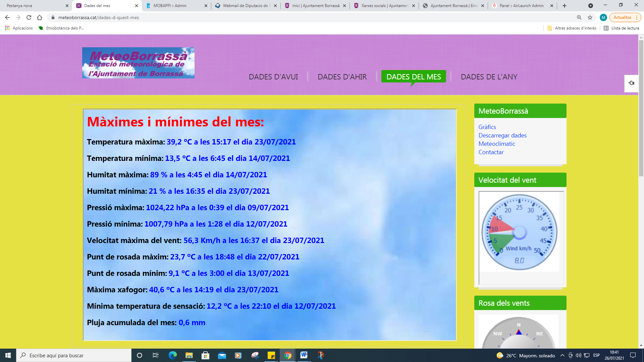The height and width of the screenshot is (362, 644).
Task: Open Microsoft Store from the taskbar
Action: tap(205, 355)
